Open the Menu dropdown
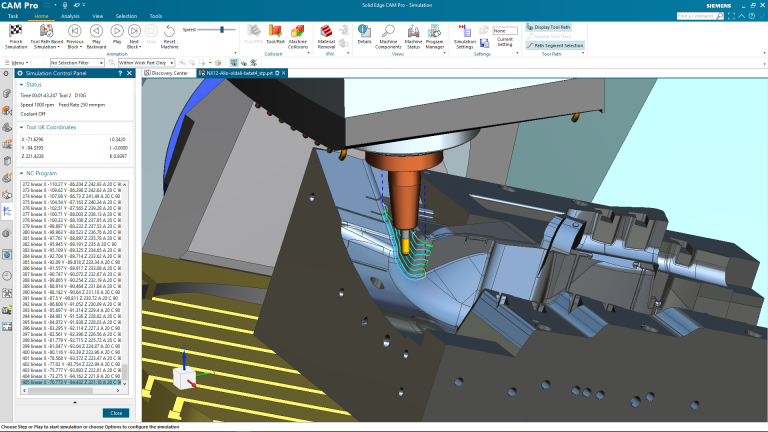Viewport: 768px width, 432px height. (x=18, y=63)
